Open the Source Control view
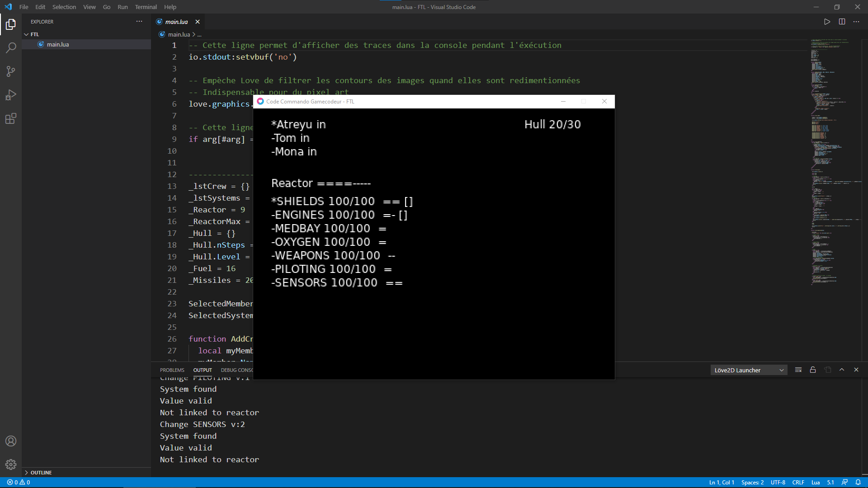The width and height of the screenshot is (868, 488). pos(11,71)
